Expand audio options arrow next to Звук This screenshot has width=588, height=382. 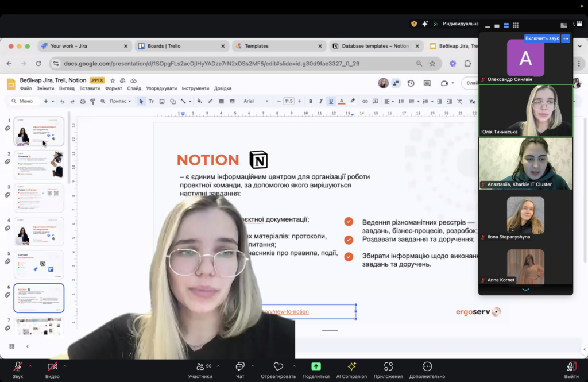point(30,366)
